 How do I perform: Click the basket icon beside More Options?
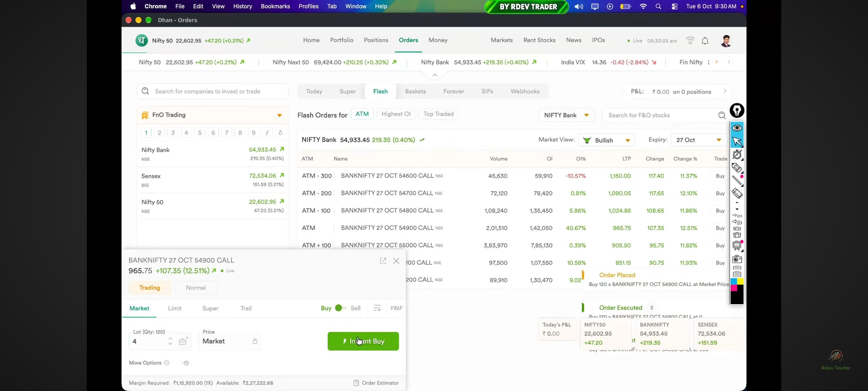[x=186, y=363]
